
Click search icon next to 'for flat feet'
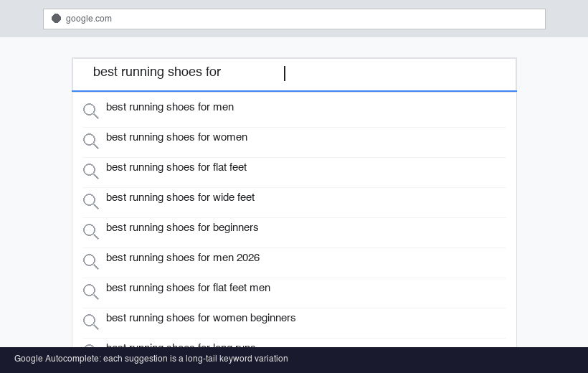click(91, 171)
